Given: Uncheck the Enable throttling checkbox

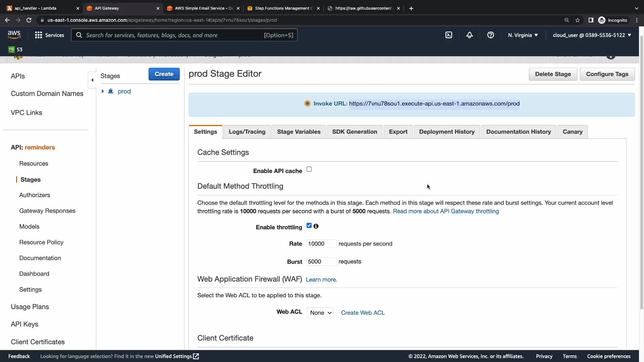Looking at the screenshot, I should [x=309, y=226].
